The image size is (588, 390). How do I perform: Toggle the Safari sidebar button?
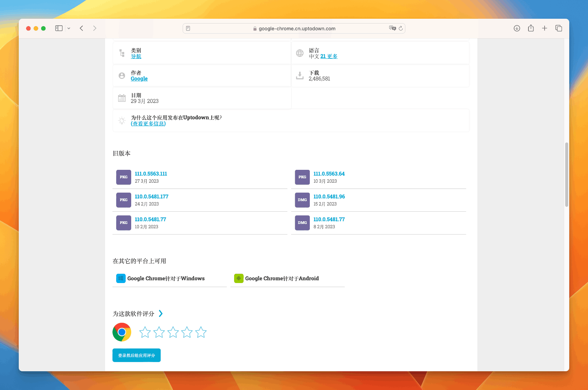59,28
